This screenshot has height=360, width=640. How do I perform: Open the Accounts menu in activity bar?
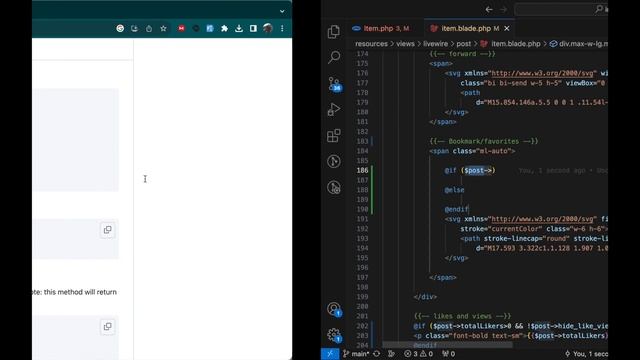(334, 309)
